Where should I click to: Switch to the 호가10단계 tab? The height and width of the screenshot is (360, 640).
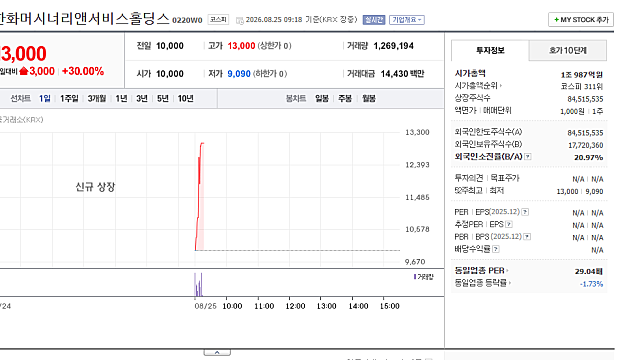click(x=568, y=51)
